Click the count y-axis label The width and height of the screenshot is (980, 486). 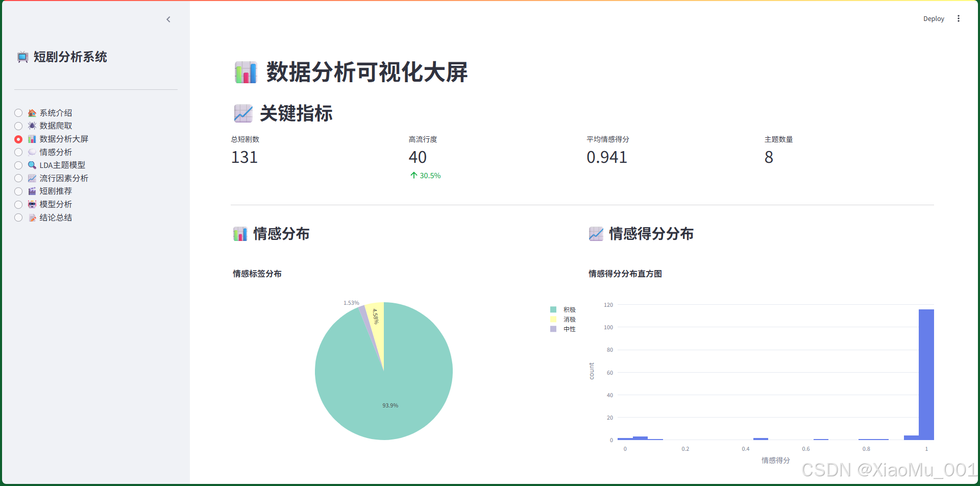click(x=592, y=371)
